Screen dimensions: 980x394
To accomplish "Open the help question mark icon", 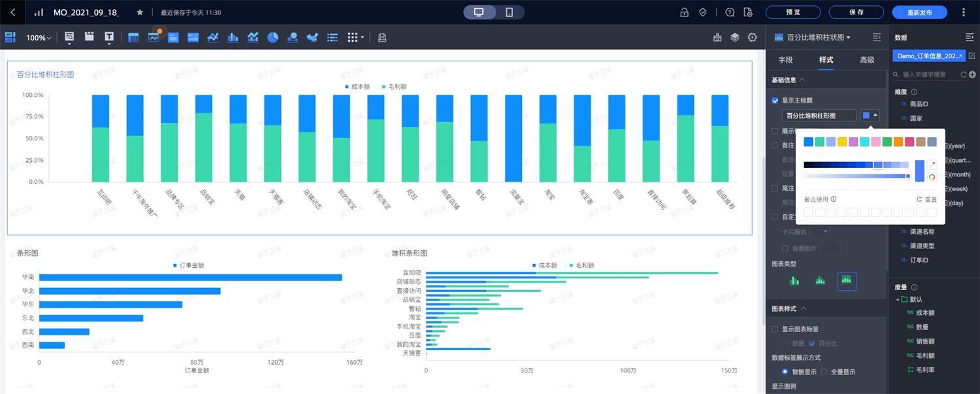I will click(x=730, y=12).
